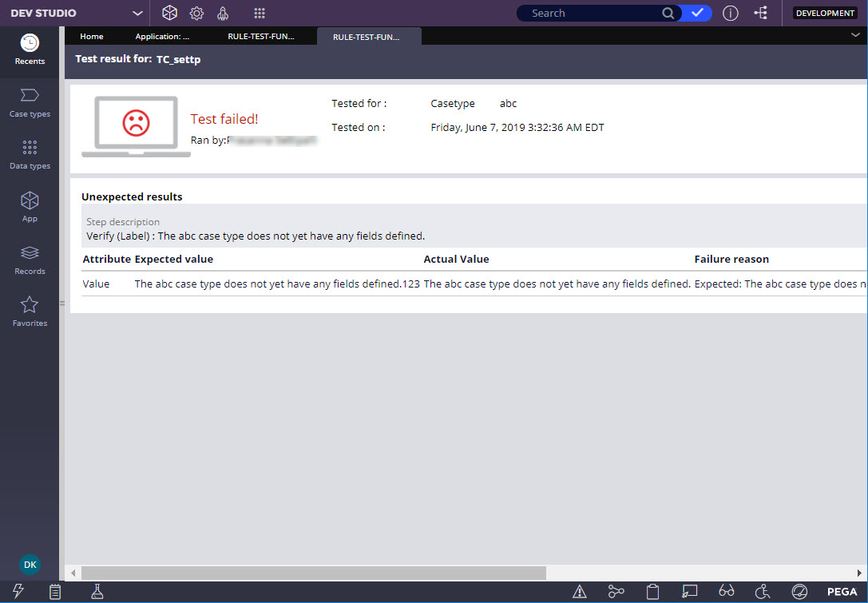Expand the Dev Studio switcher dropdown
This screenshot has height=603, width=868.
tap(137, 14)
